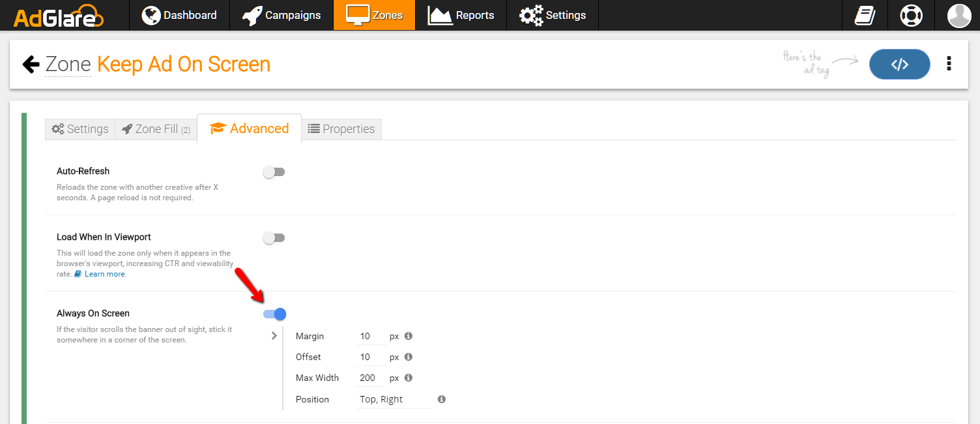Select the Advanced tab
This screenshot has height=424, width=980.
pos(249,129)
